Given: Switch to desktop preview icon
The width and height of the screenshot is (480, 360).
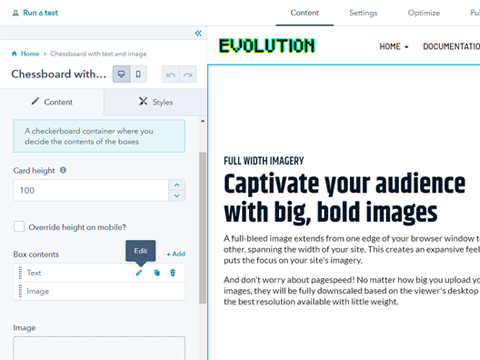Looking at the screenshot, I should pyautogui.click(x=121, y=74).
